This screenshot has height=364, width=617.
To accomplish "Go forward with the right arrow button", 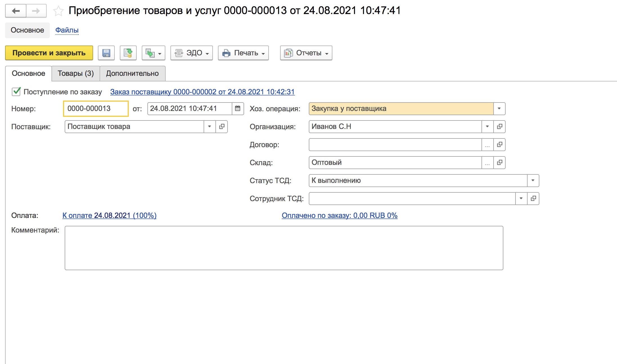I will click(x=36, y=11).
